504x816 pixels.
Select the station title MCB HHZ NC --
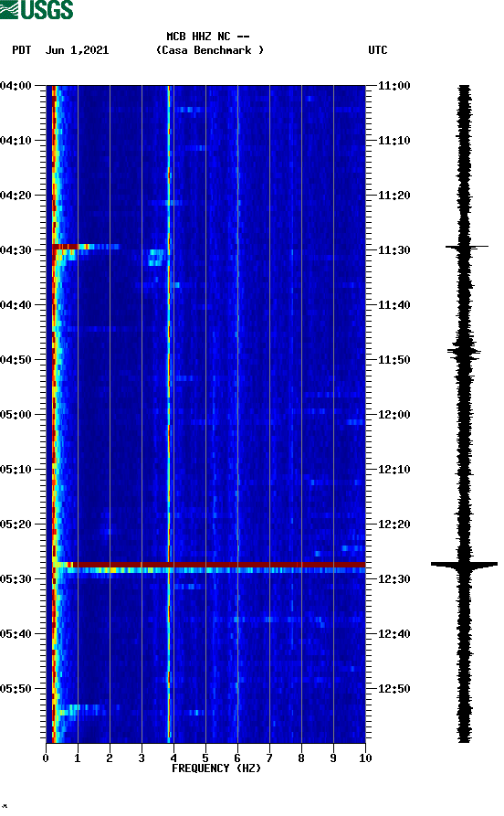[x=207, y=37]
